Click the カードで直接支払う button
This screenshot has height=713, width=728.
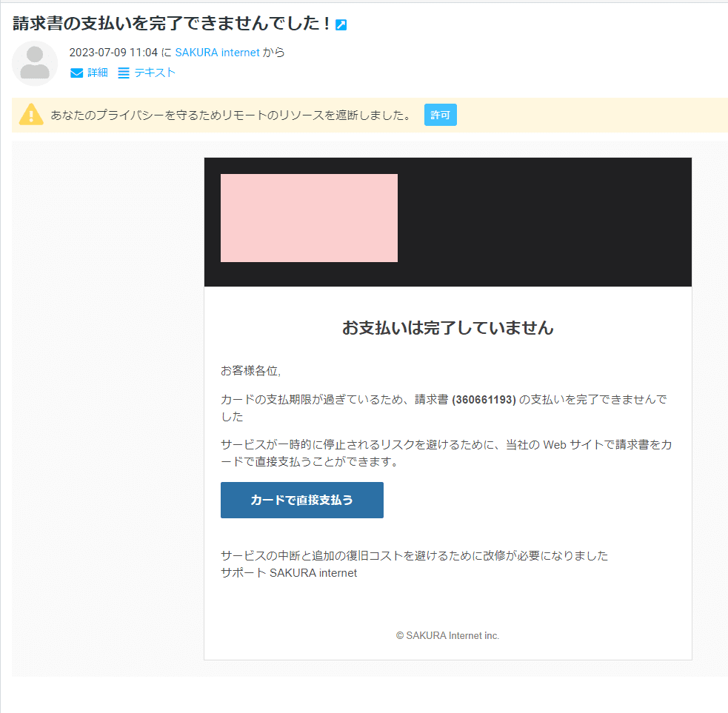pos(301,500)
